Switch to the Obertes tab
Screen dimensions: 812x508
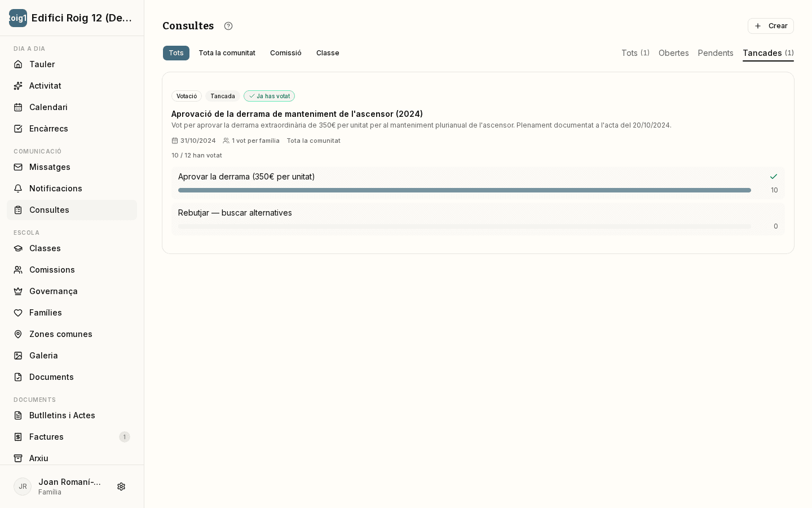pyautogui.click(x=674, y=53)
